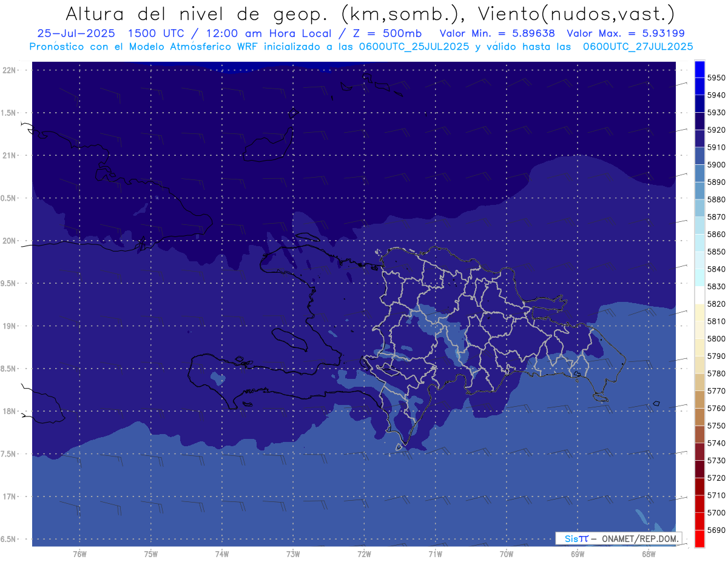The width and height of the screenshot is (728, 562).
Task: Click the '5830' color bar label
Action: tap(716, 286)
